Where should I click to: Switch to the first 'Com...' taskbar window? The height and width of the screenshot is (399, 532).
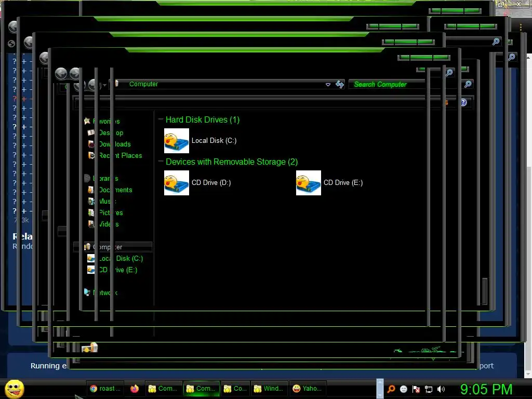pyautogui.click(x=164, y=389)
